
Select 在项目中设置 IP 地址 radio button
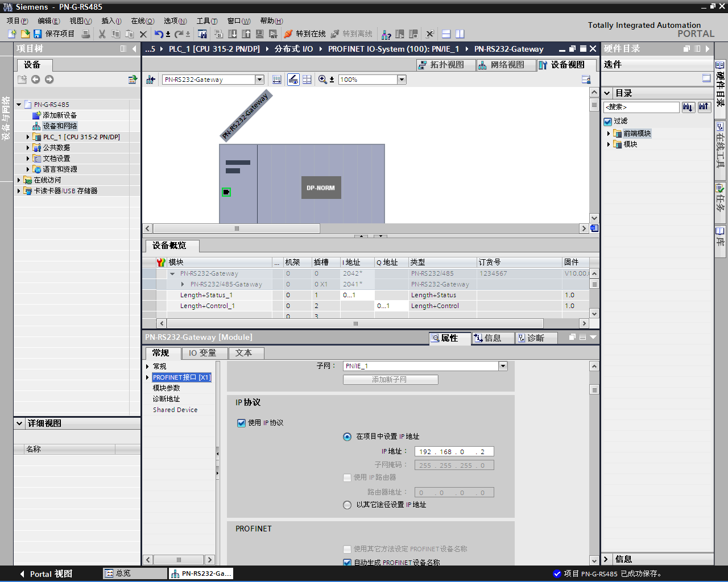tap(347, 437)
